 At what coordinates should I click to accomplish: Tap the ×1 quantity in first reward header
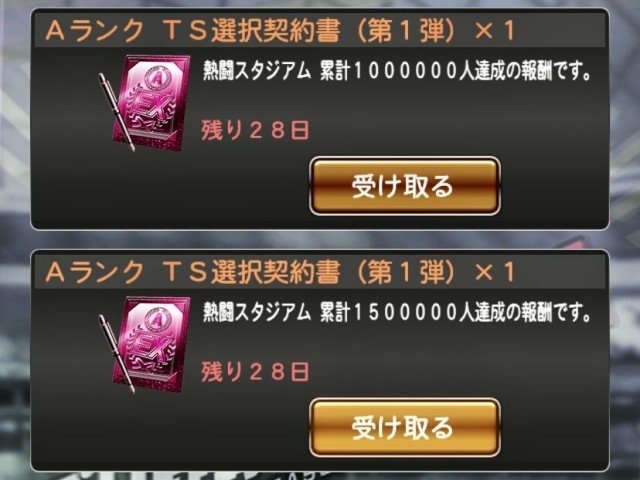[x=495, y=31]
